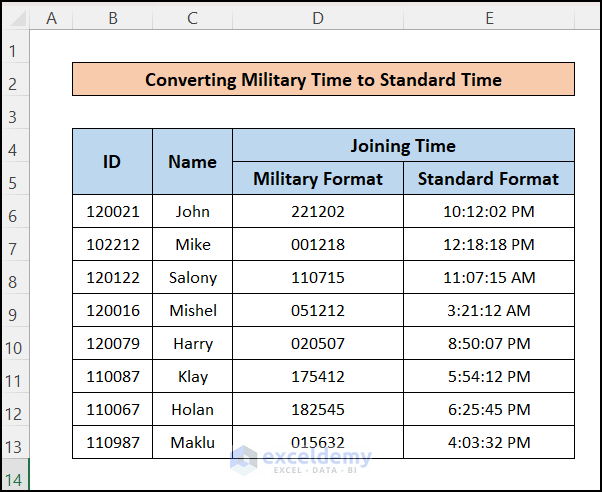Select column A header
Screen dimensions: 602x492
(51, 18)
